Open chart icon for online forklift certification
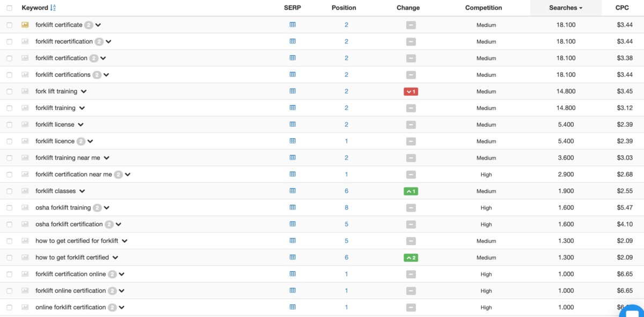 click(x=25, y=307)
